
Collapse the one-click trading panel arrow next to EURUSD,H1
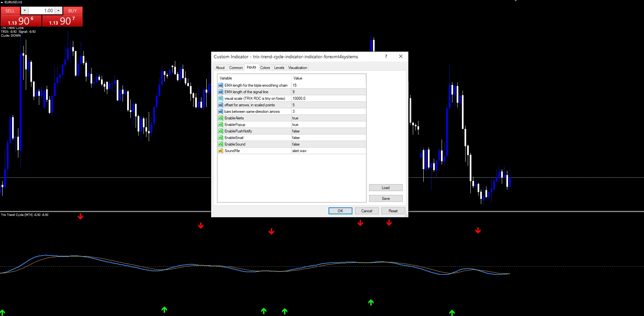tap(2, 2)
